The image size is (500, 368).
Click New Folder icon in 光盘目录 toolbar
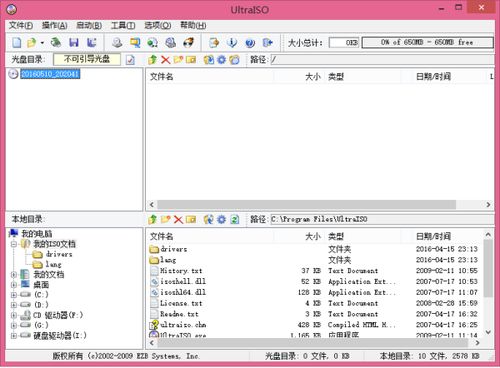tap(178, 60)
